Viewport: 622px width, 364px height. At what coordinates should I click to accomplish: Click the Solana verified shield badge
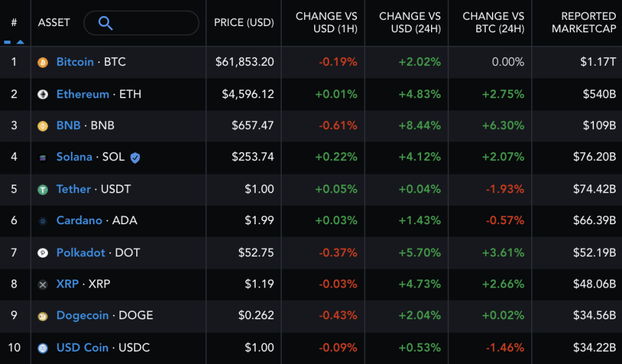[x=135, y=158]
